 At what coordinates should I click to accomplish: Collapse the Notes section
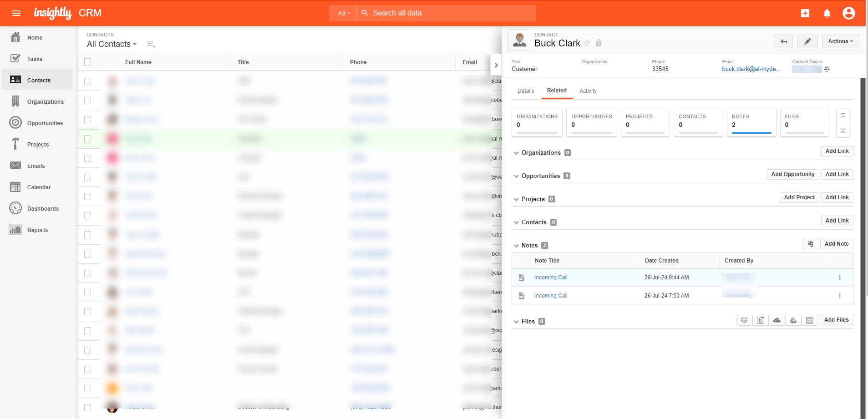click(x=516, y=246)
